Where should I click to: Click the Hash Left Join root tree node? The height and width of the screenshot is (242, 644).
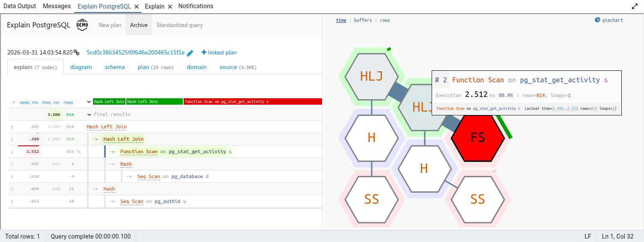(x=106, y=127)
